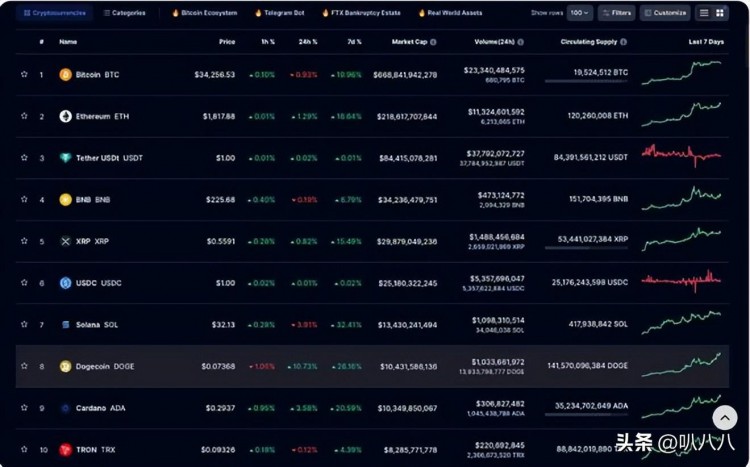Sort by Market Cap column header
The width and height of the screenshot is (750, 467).
[x=409, y=42]
